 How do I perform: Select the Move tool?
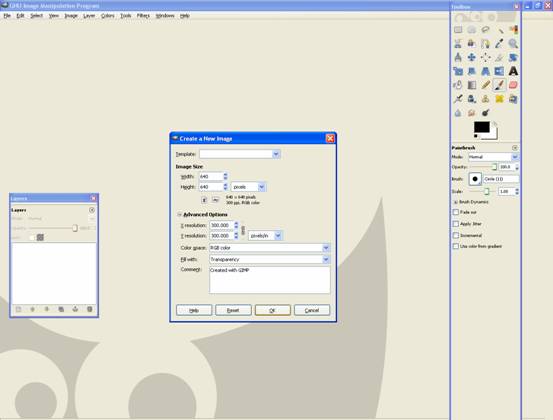[x=472, y=57]
